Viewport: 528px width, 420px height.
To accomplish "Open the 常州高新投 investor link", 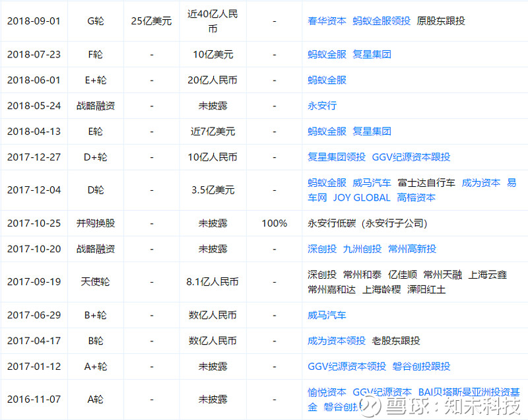I will 412,249.
